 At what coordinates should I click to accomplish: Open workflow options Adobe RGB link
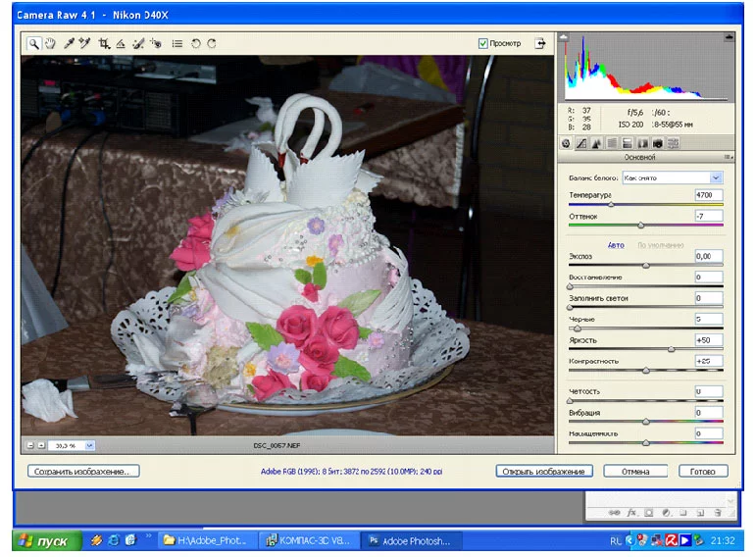click(x=351, y=471)
